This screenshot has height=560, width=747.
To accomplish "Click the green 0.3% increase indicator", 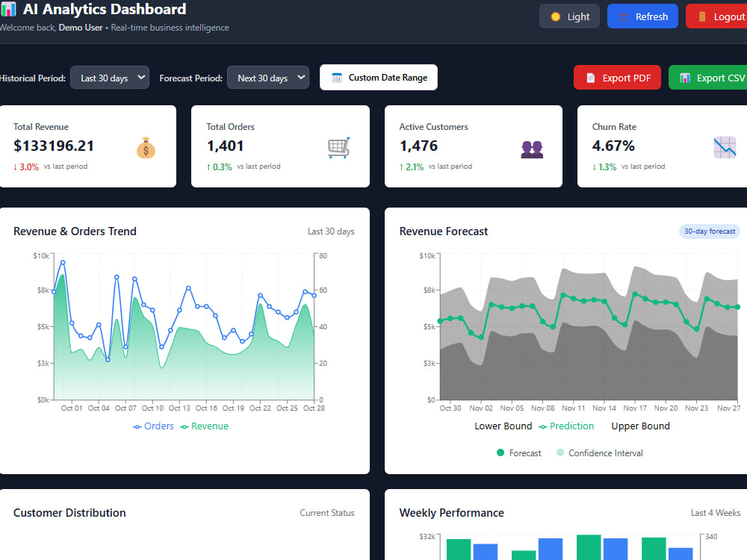I will 219,167.
